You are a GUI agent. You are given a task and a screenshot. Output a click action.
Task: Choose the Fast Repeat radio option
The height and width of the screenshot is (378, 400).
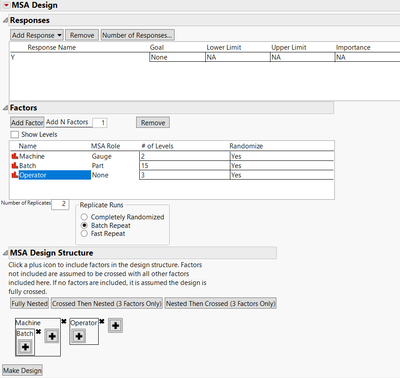84,234
